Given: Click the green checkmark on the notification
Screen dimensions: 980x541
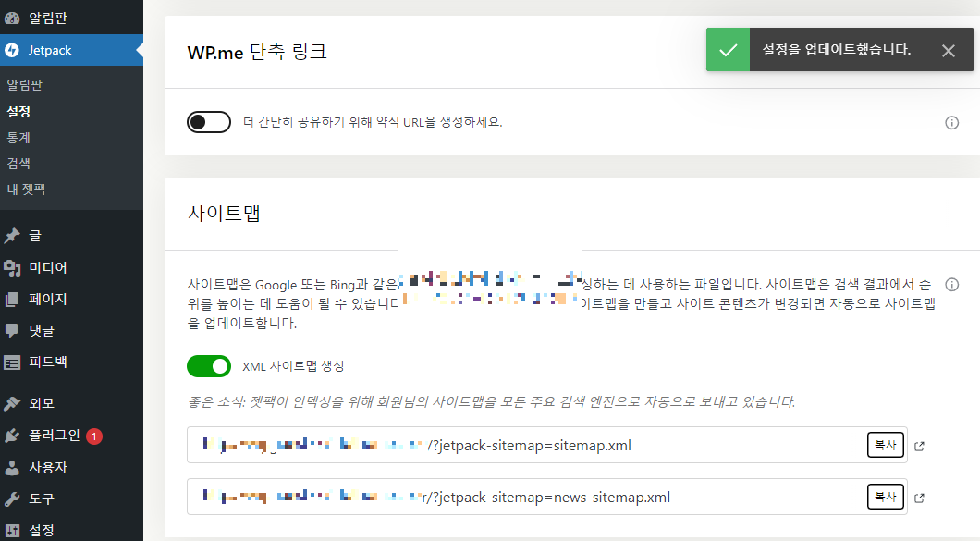Looking at the screenshot, I should [729, 49].
